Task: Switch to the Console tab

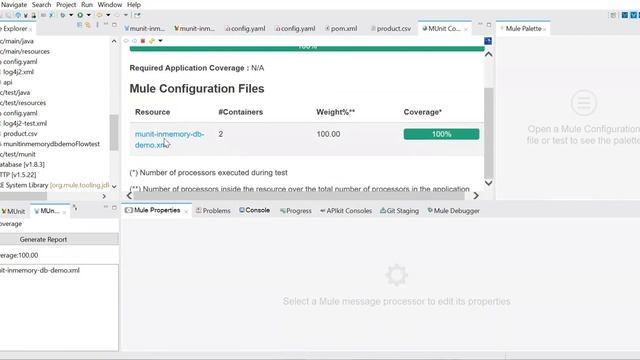Action: [254, 210]
